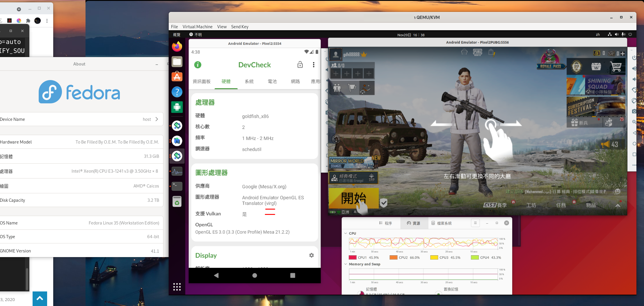Click emulator power button icon

tap(634, 58)
